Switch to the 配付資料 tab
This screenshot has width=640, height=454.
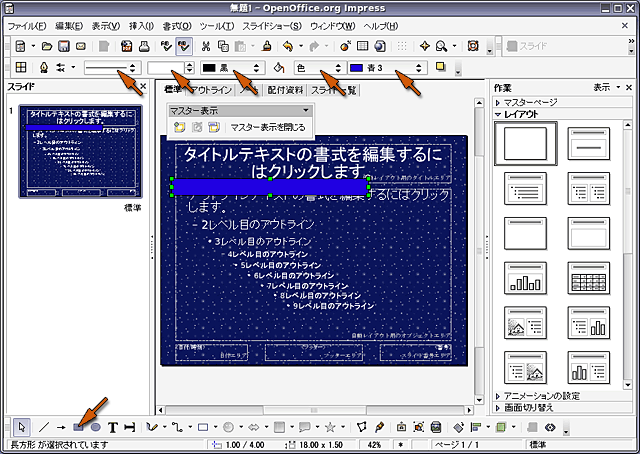point(287,90)
